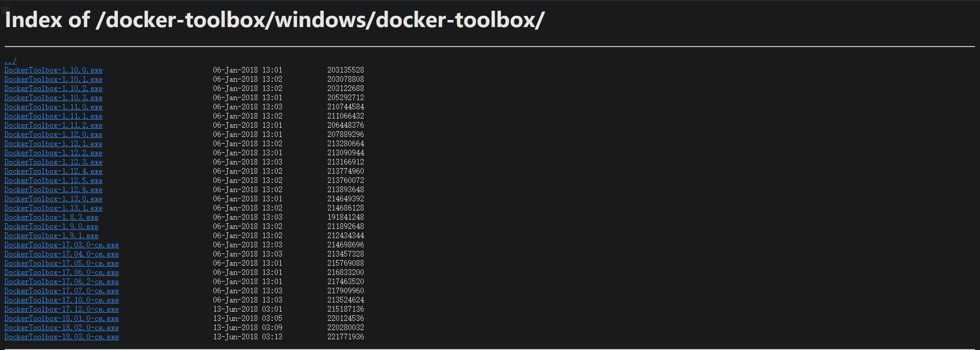Download DockerToolbox-1.12.5.exe
This screenshot has width=980, height=350.
[54, 180]
